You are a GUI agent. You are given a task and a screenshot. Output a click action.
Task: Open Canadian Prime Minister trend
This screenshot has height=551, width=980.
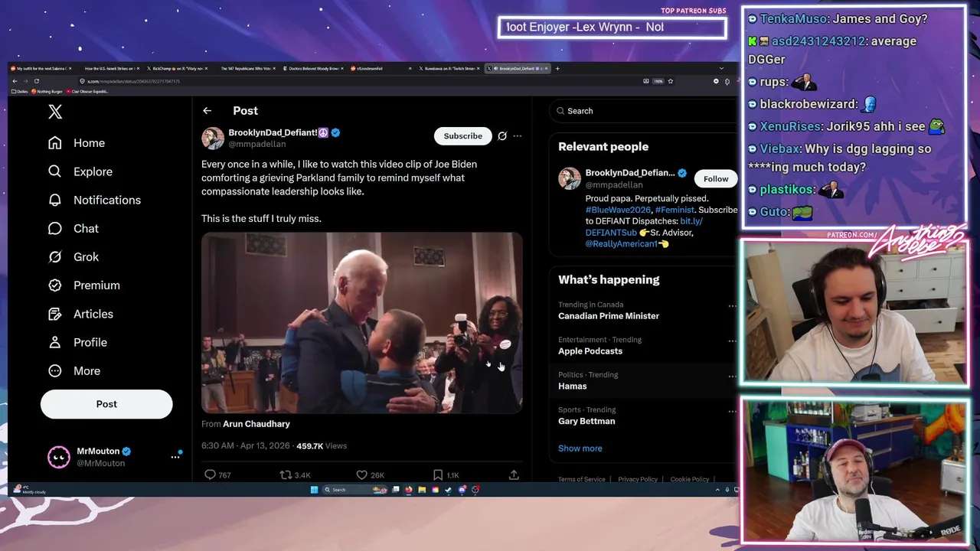point(609,315)
